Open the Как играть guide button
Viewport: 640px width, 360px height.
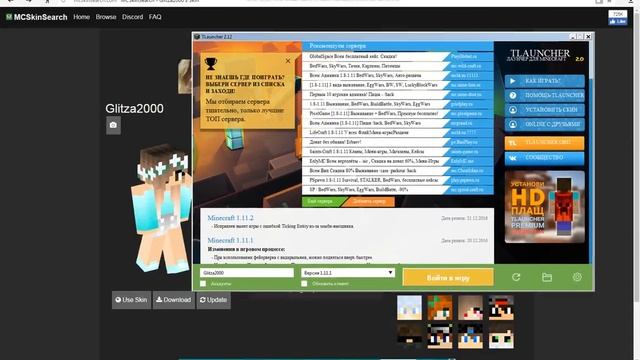(x=544, y=81)
